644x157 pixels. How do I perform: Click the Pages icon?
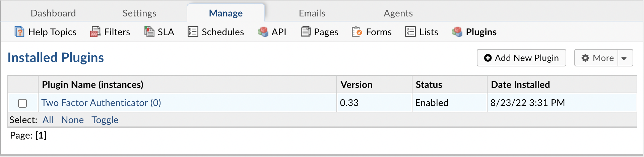tap(306, 32)
